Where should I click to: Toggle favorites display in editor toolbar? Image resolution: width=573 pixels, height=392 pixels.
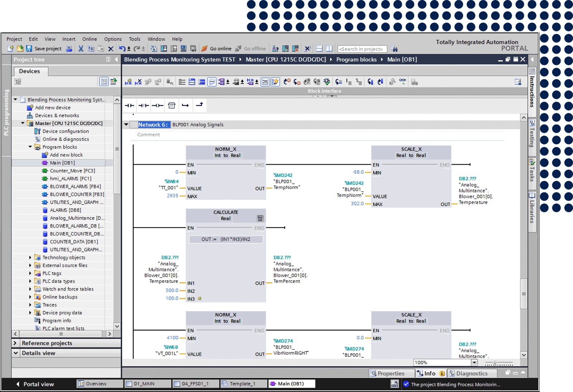click(x=275, y=82)
